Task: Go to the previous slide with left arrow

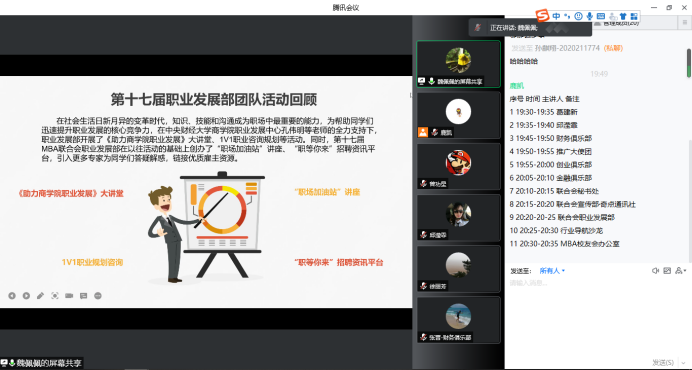Action: (x=12, y=296)
